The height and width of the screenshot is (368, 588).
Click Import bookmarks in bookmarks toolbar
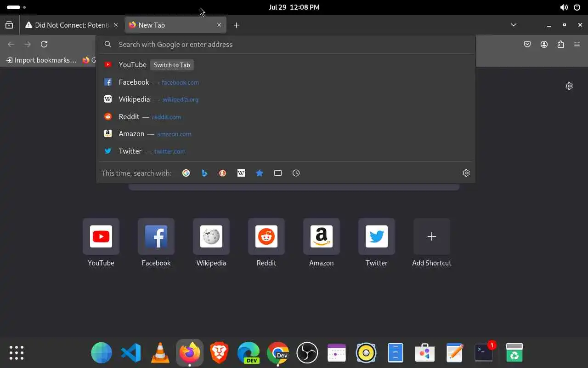click(x=41, y=60)
